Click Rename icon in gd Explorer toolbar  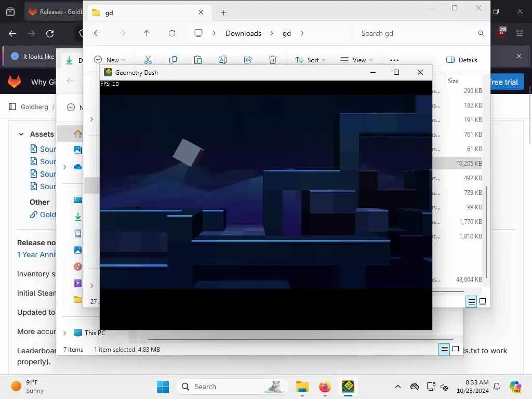(x=222, y=60)
